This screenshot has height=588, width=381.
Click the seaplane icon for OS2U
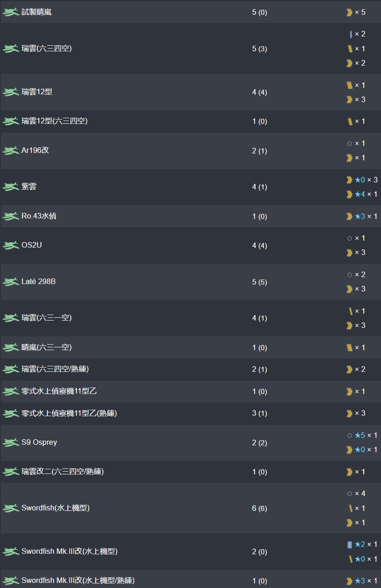pos(11,245)
